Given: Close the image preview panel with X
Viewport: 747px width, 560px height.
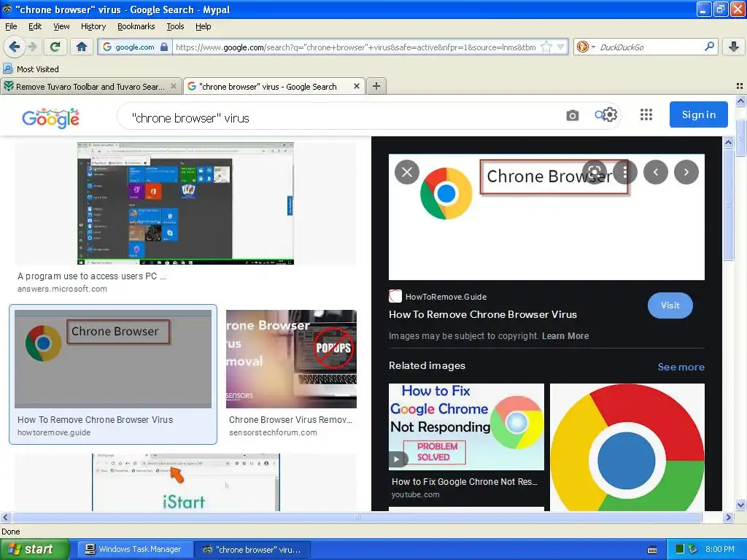Looking at the screenshot, I should point(407,172).
